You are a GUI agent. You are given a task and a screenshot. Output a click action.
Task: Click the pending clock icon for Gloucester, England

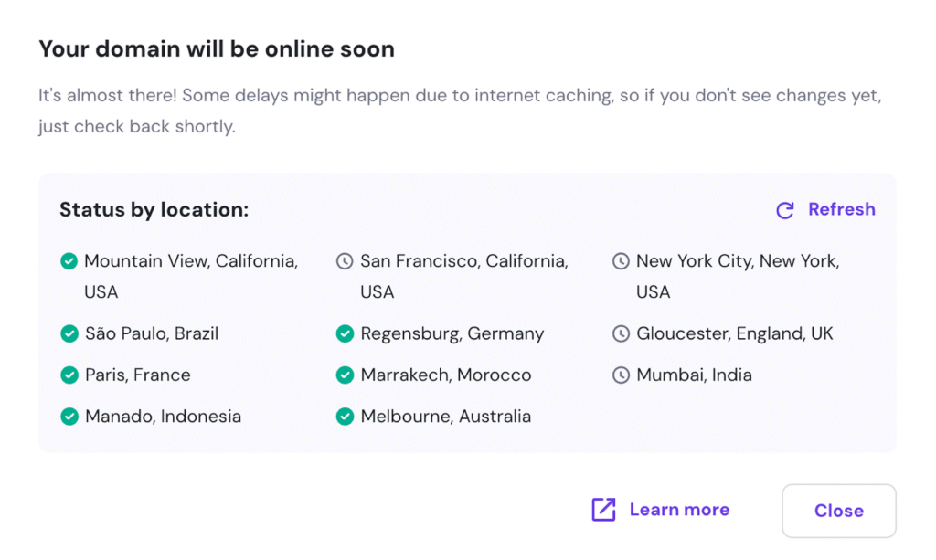coord(621,333)
